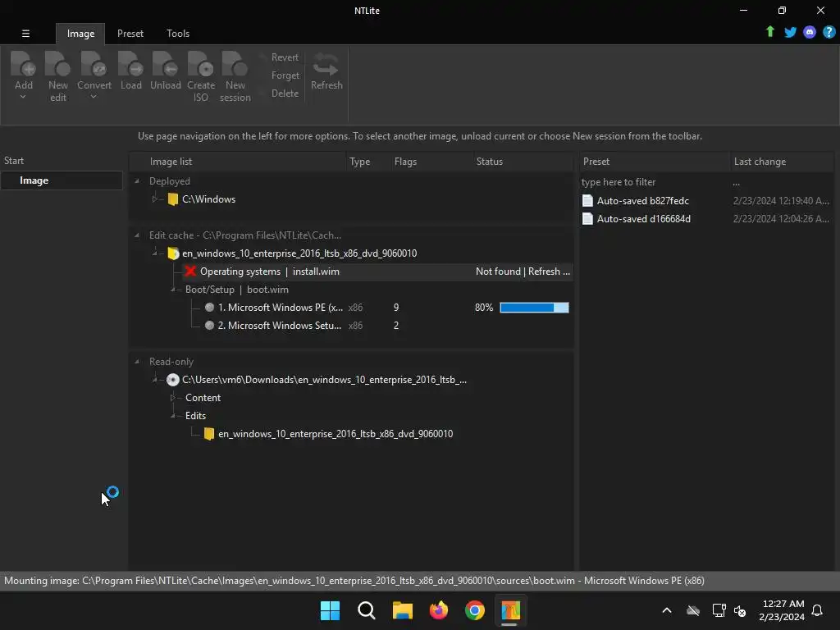
Task: Click the Create ISO toolbar icon
Action: [x=201, y=64]
